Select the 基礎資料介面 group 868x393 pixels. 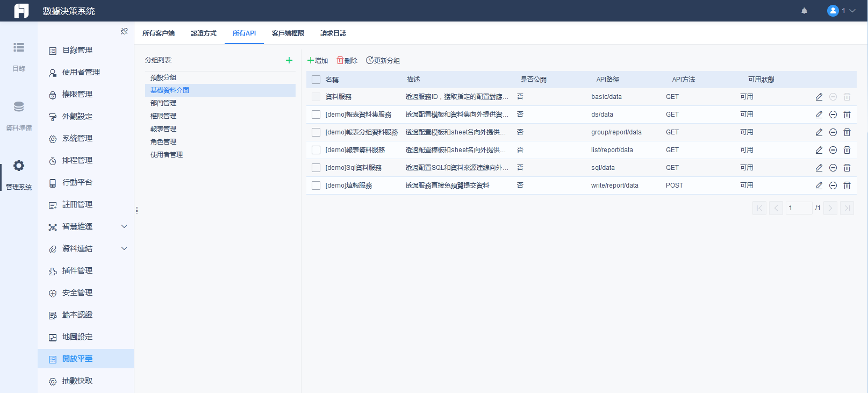[220, 90]
